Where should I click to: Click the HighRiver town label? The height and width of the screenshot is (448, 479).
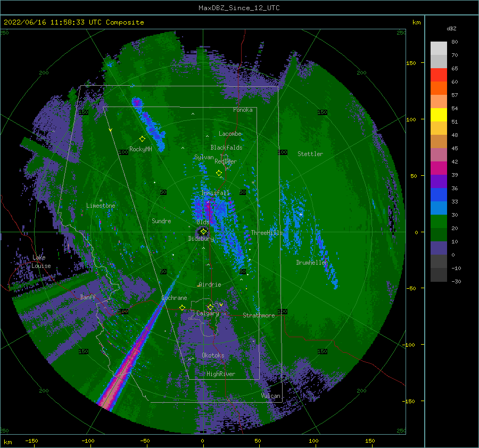221,374
